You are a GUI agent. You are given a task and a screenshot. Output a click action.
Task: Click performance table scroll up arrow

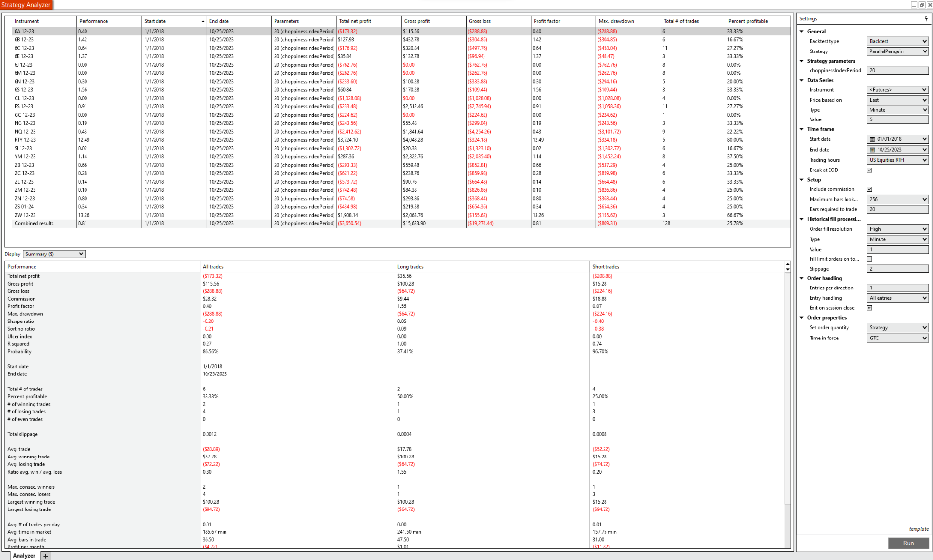tap(787, 264)
